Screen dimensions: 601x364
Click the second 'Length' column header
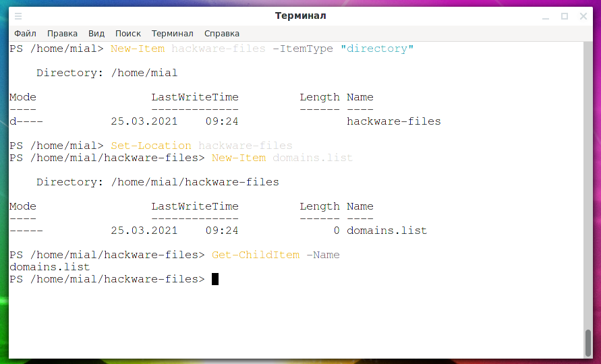pyautogui.click(x=320, y=206)
